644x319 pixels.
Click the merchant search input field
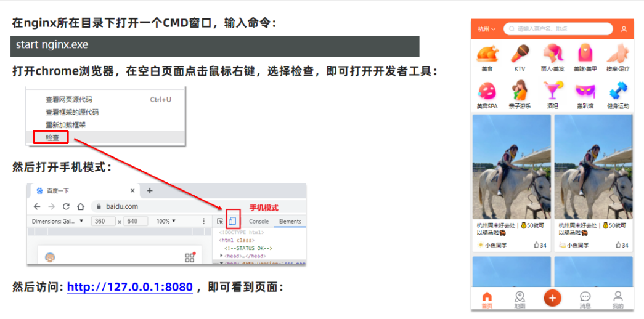pyautogui.click(x=558, y=29)
